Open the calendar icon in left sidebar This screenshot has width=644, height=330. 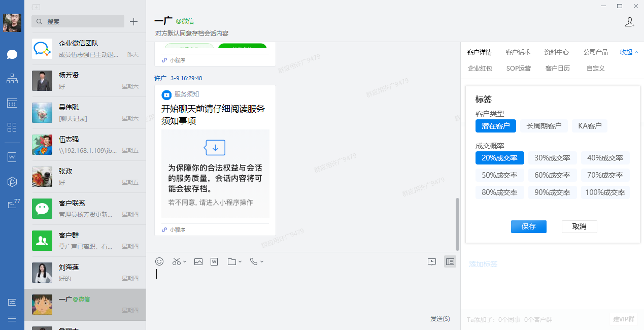click(x=12, y=103)
